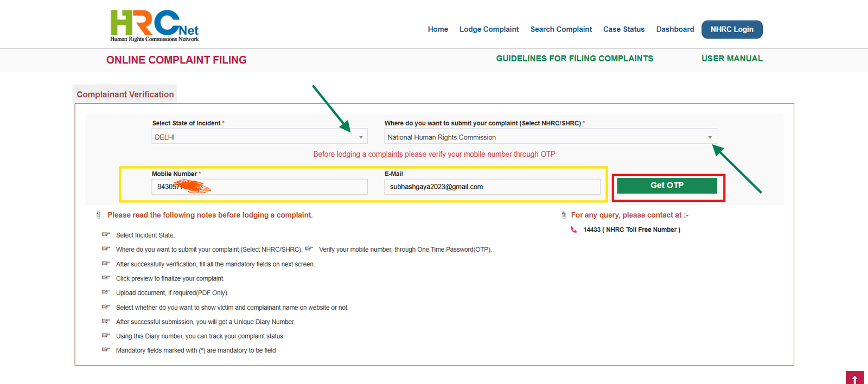Click the Online Complaint Filing heading
The width and height of the screenshot is (868, 384).
tap(176, 60)
